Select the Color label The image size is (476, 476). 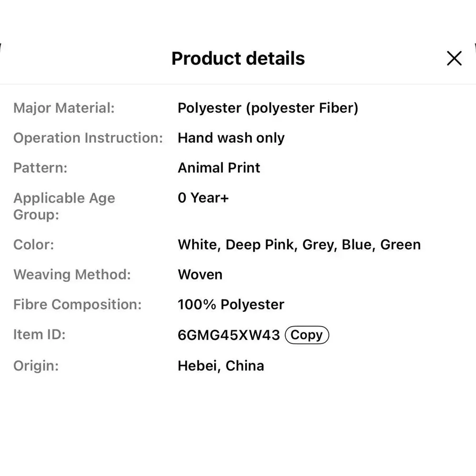coord(34,245)
